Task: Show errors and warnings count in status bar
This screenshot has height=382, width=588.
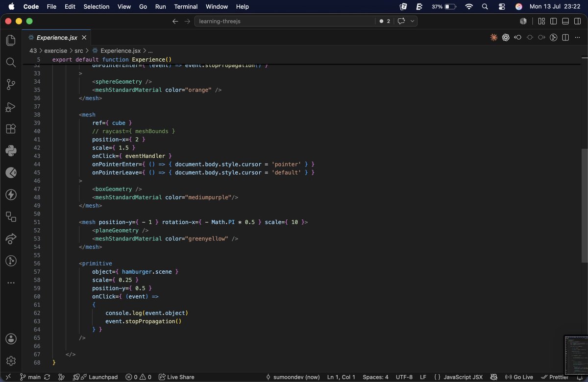Action: tap(138, 377)
